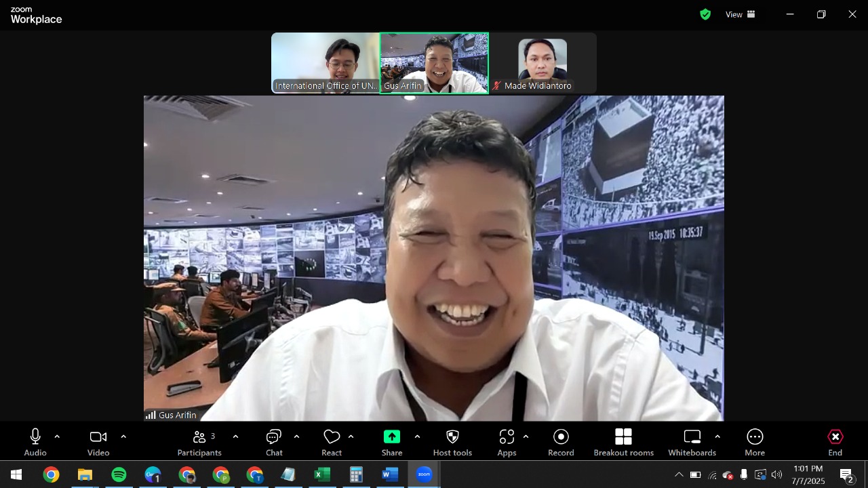
Task: Show hidden system tray icons
Action: point(679,474)
